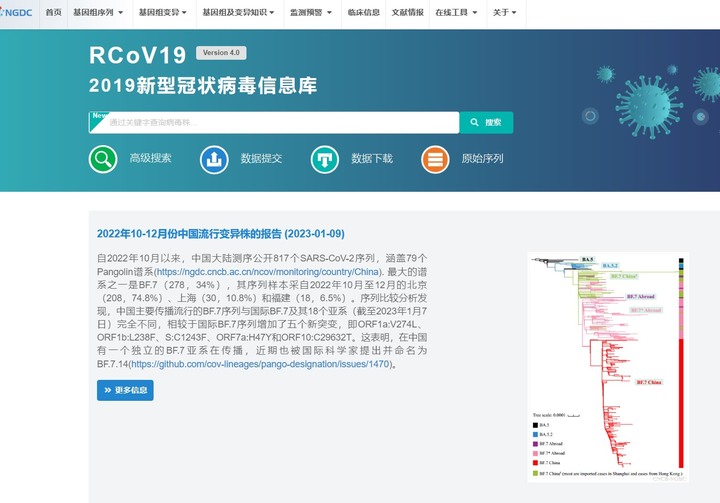720x503 pixels.
Task: Open the 数据提交 link
Action: (261, 158)
